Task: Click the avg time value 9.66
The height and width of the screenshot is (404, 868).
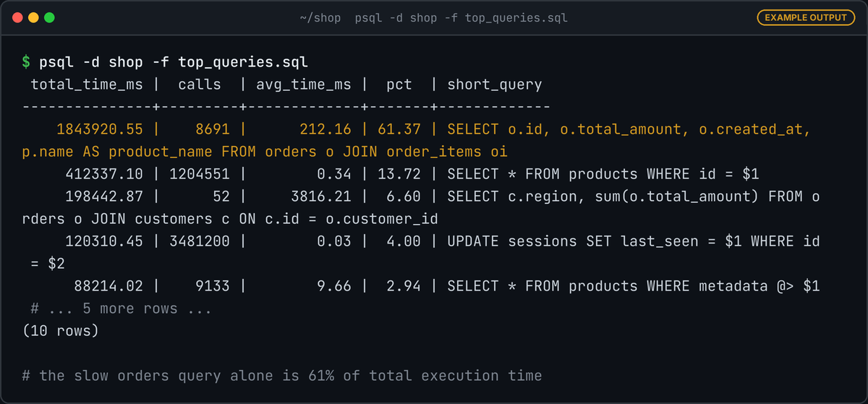Action: click(334, 286)
